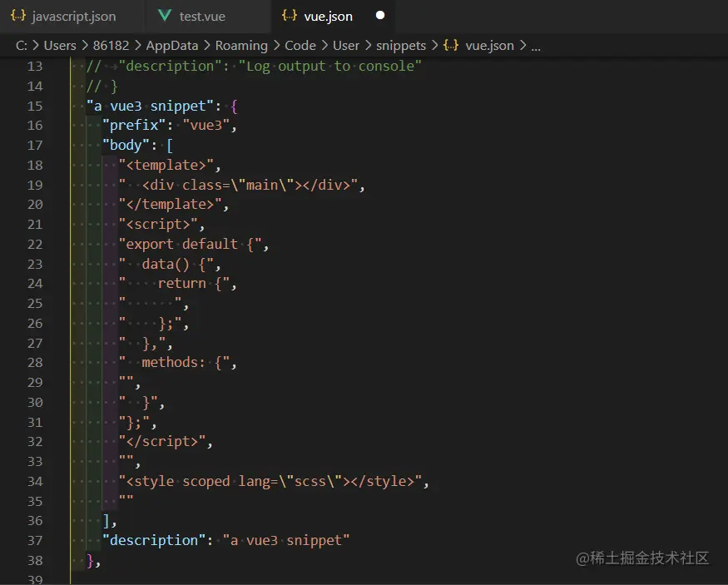Open the User breadcrumb segment
This screenshot has width=728, height=585.
346,46
